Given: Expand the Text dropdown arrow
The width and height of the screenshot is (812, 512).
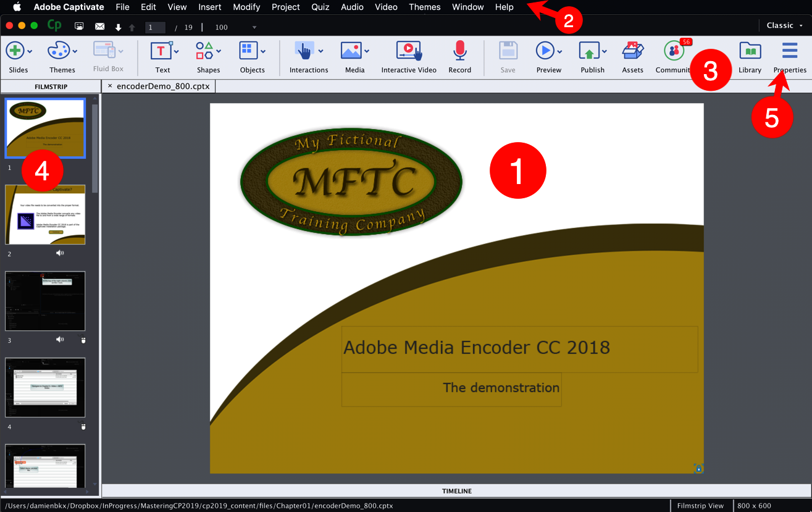Looking at the screenshot, I should 176,51.
